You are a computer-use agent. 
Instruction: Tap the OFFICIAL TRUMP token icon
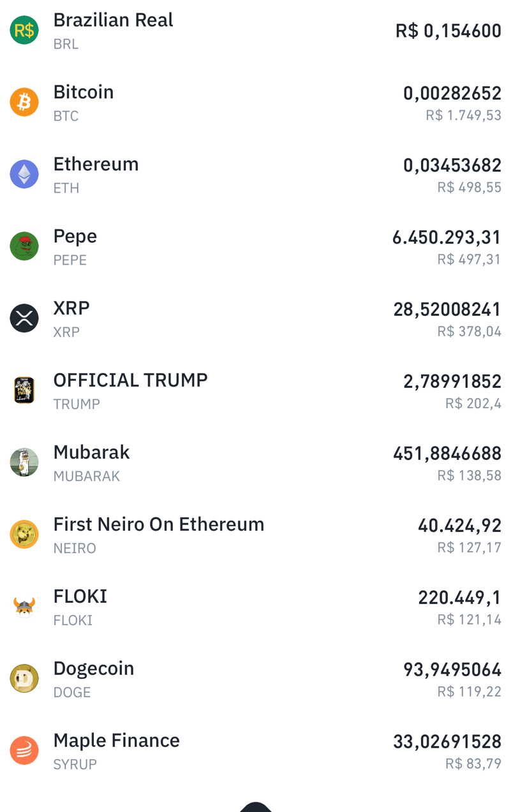[x=24, y=390]
